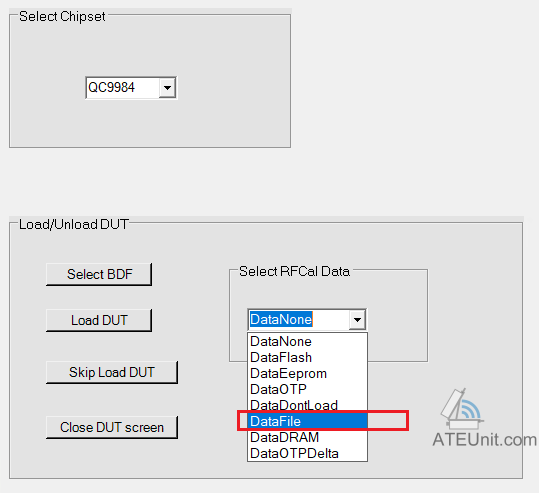
Task: Select the DataFile option in list
Action: point(308,421)
